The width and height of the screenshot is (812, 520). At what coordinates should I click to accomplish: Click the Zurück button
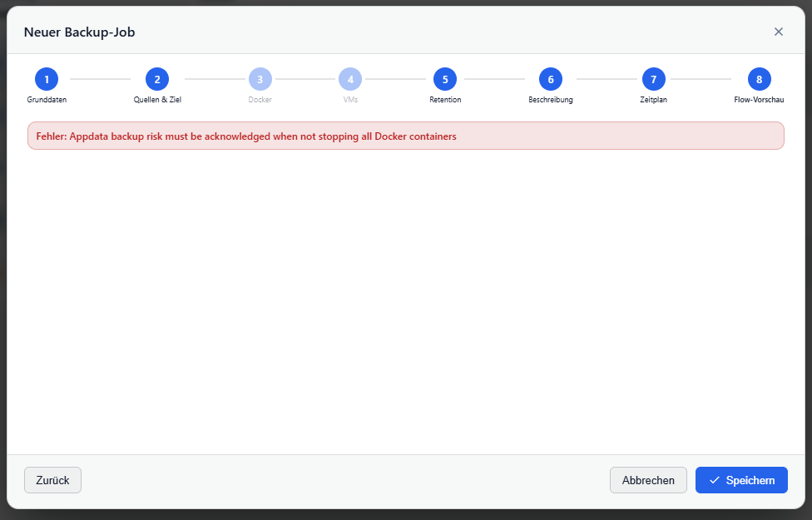52,480
